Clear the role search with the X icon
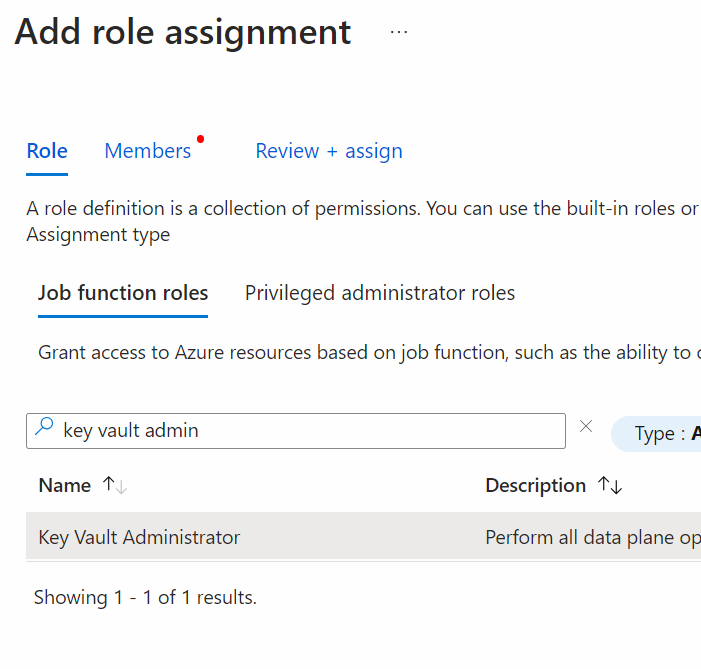 click(x=586, y=426)
